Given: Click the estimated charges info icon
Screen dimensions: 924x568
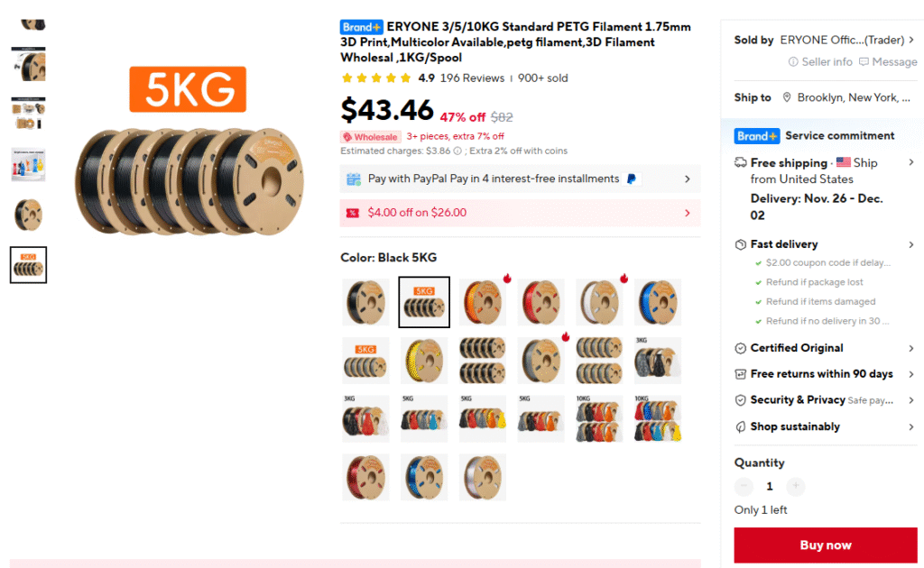Looking at the screenshot, I should tap(457, 151).
